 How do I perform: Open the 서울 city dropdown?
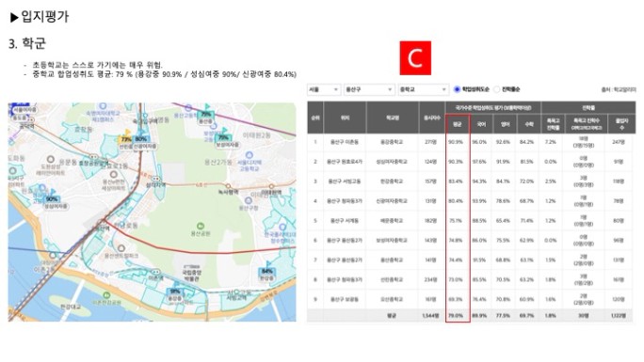(324, 89)
